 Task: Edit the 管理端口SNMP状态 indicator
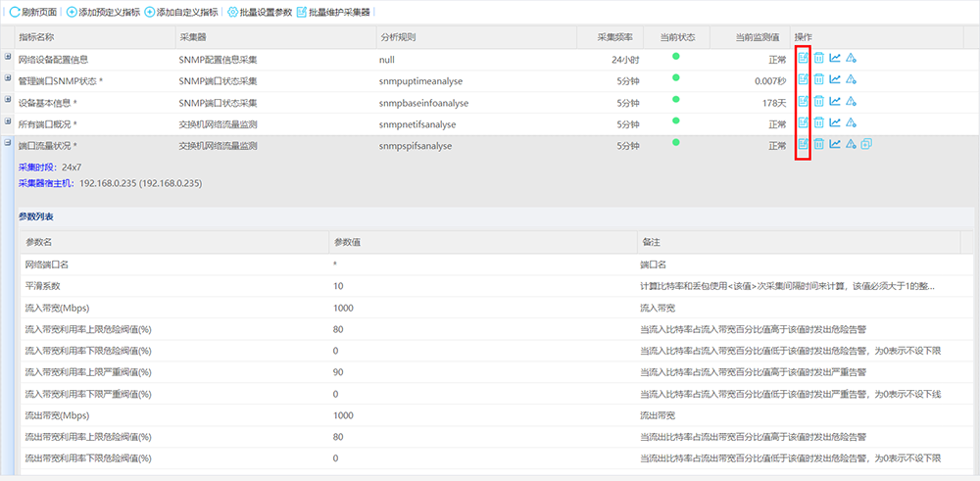tap(804, 79)
